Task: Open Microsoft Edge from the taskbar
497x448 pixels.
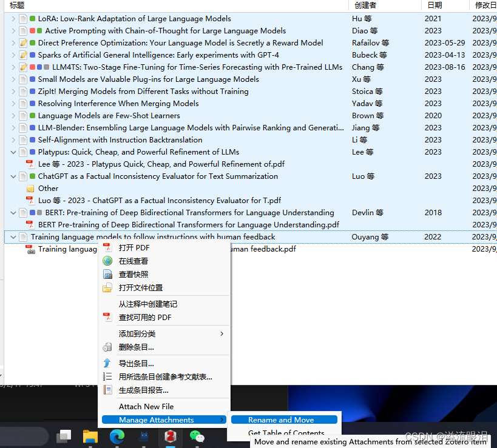Action: click(x=117, y=436)
